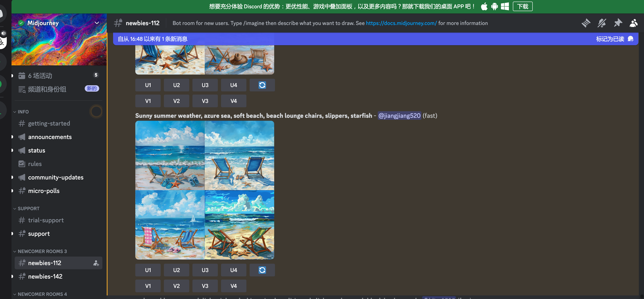This screenshot has height=299, width=644.
Task: Open pinned messages pin icon
Action: click(618, 23)
